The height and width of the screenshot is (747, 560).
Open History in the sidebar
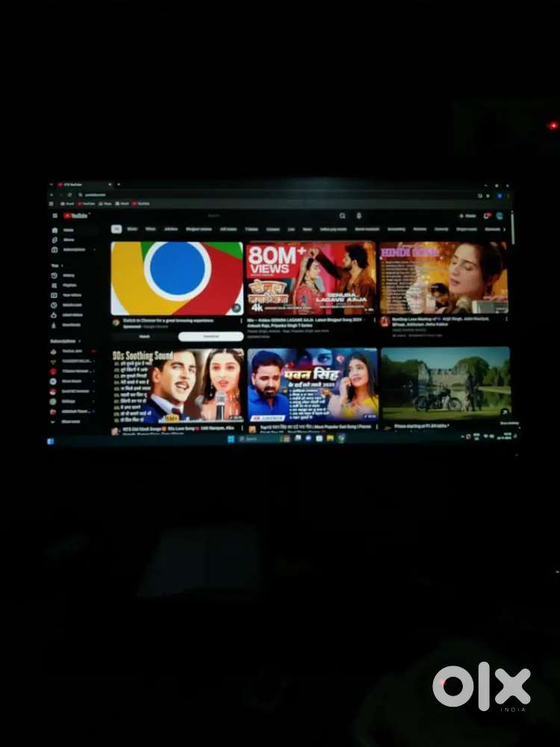tap(68, 276)
